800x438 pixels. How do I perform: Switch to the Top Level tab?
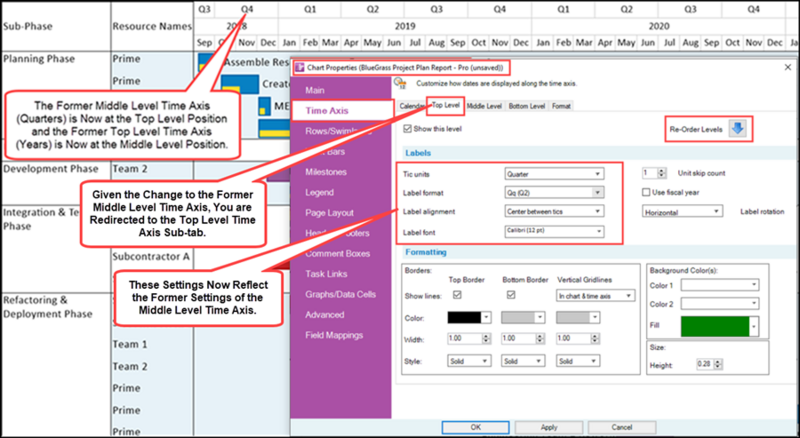click(445, 105)
